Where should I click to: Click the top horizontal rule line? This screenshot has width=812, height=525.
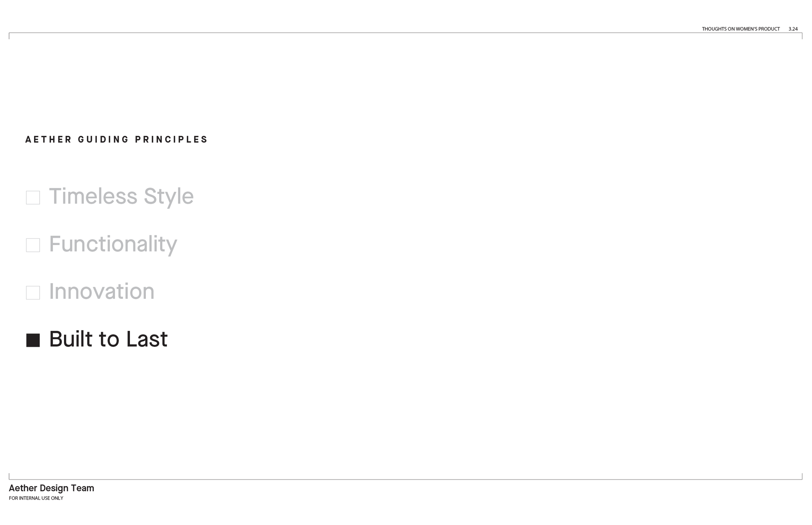click(406, 33)
